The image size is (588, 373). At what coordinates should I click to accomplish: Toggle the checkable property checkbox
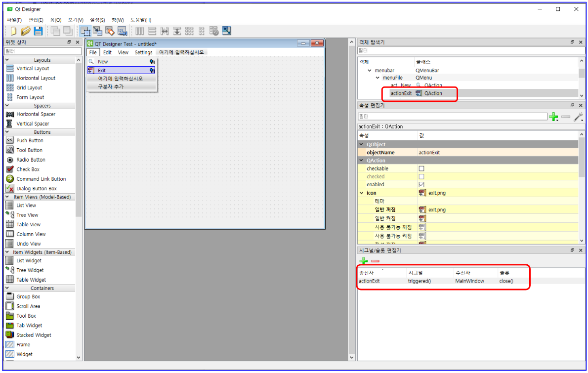coord(421,168)
